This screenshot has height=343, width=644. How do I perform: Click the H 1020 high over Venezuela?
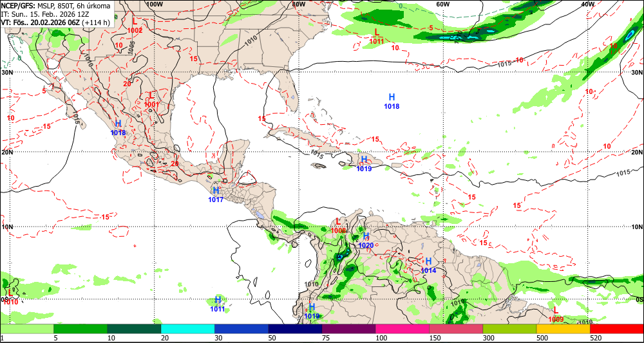tap(366, 241)
